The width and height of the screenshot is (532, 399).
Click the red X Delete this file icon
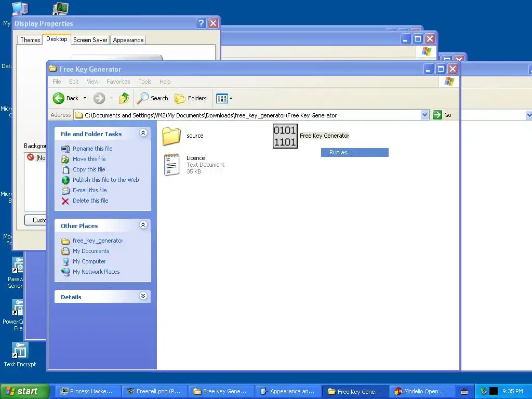pos(65,201)
